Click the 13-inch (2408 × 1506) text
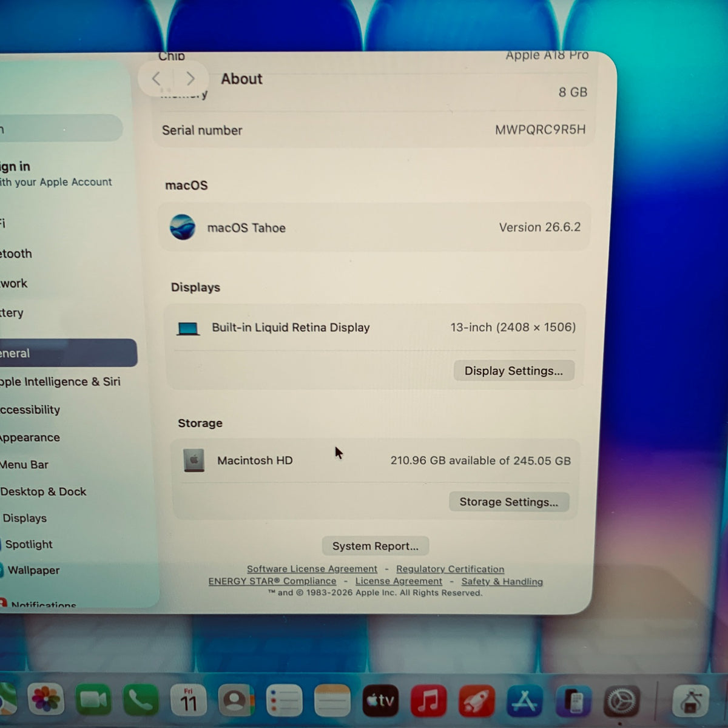This screenshot has width=728, height=728. [513, 327]
